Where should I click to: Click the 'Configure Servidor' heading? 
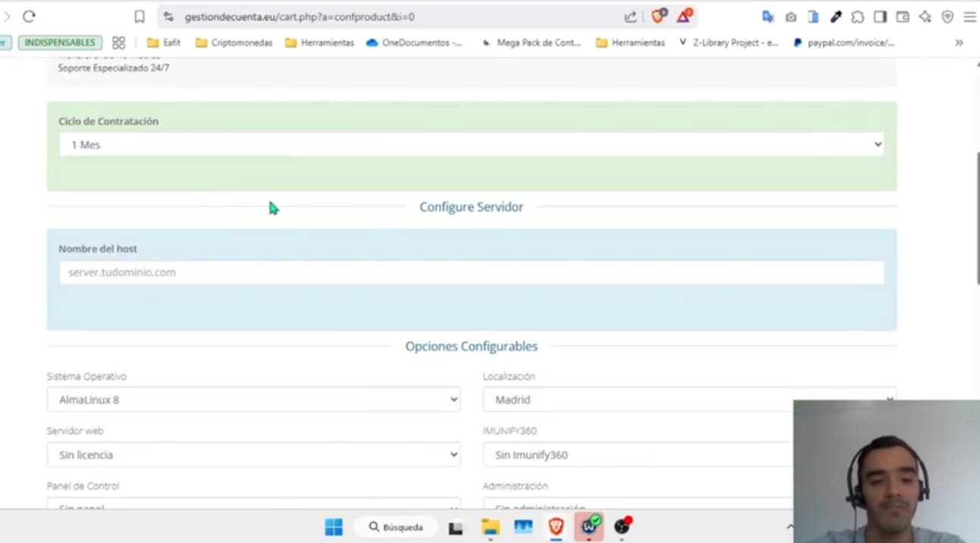click(471, 207)
